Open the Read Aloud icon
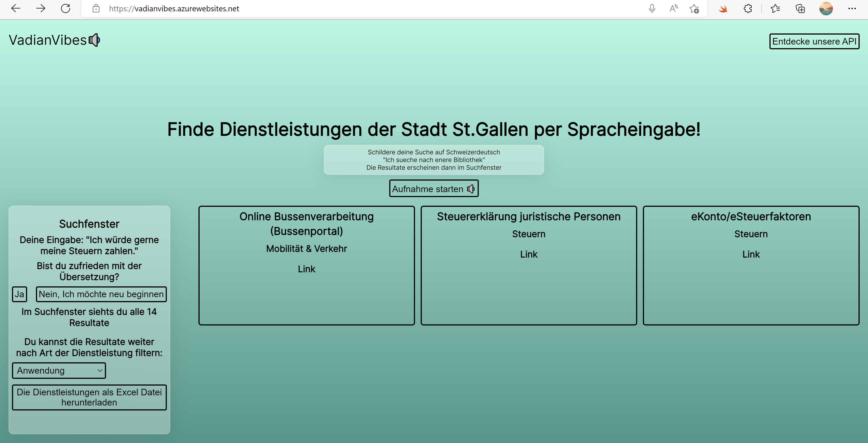The image size is (868, 443). click(x=673, y=8)
